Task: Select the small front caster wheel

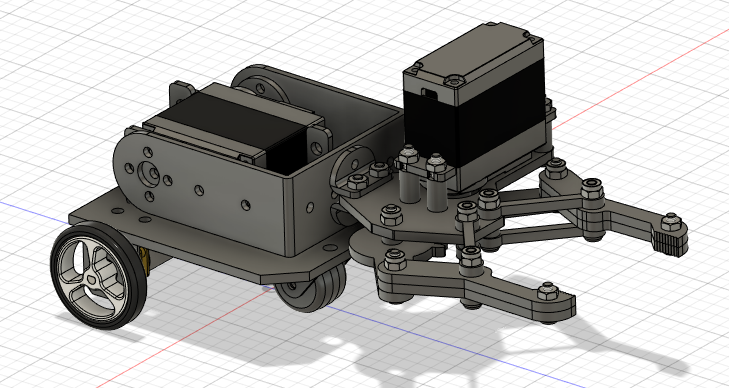Action: point(311,289)
